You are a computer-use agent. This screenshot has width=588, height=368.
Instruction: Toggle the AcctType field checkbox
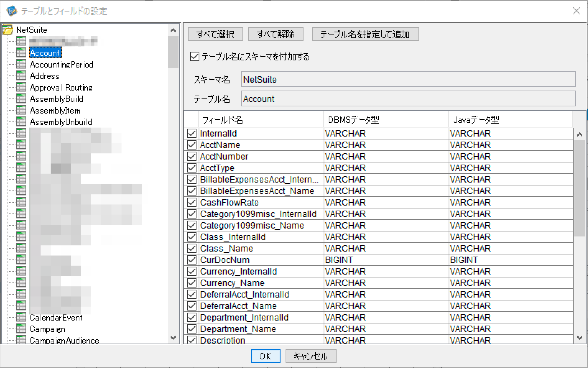(x=192, y=168)
